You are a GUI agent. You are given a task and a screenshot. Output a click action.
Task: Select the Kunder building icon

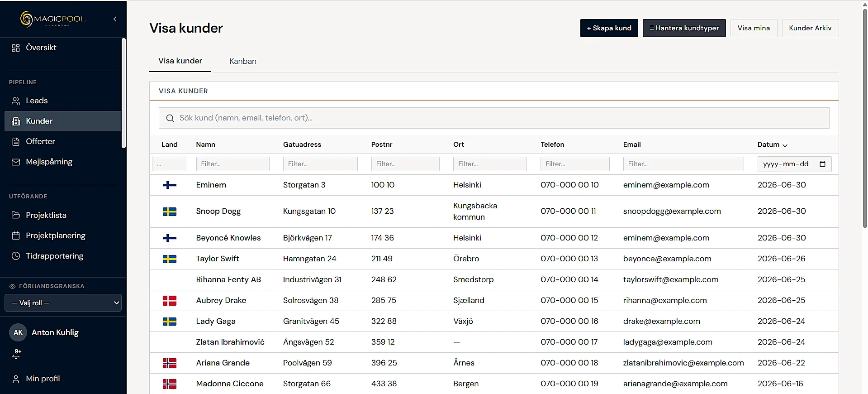tap(16, 121)
